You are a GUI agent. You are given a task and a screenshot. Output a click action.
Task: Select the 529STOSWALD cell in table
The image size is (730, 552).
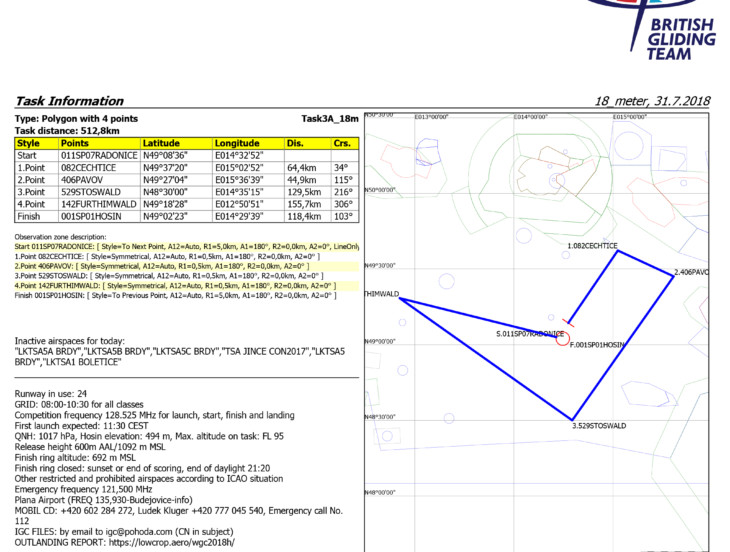pos(98,192)
